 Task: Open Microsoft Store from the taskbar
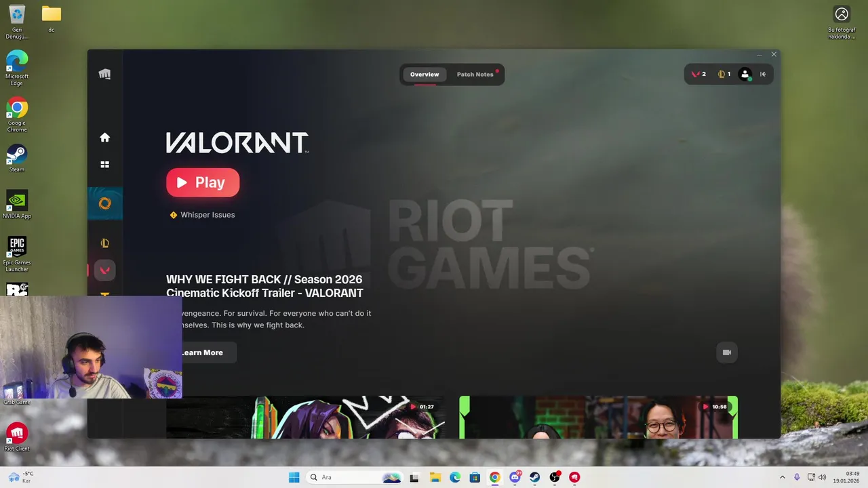coord(475,477)
